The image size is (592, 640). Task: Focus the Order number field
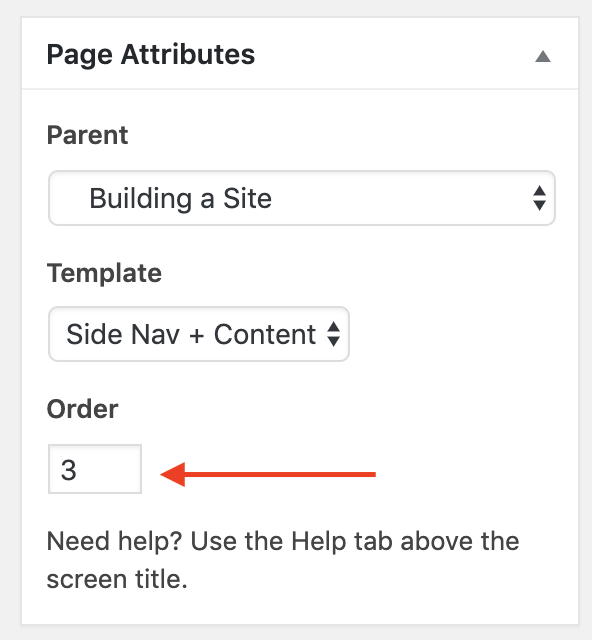coord(95,469)
